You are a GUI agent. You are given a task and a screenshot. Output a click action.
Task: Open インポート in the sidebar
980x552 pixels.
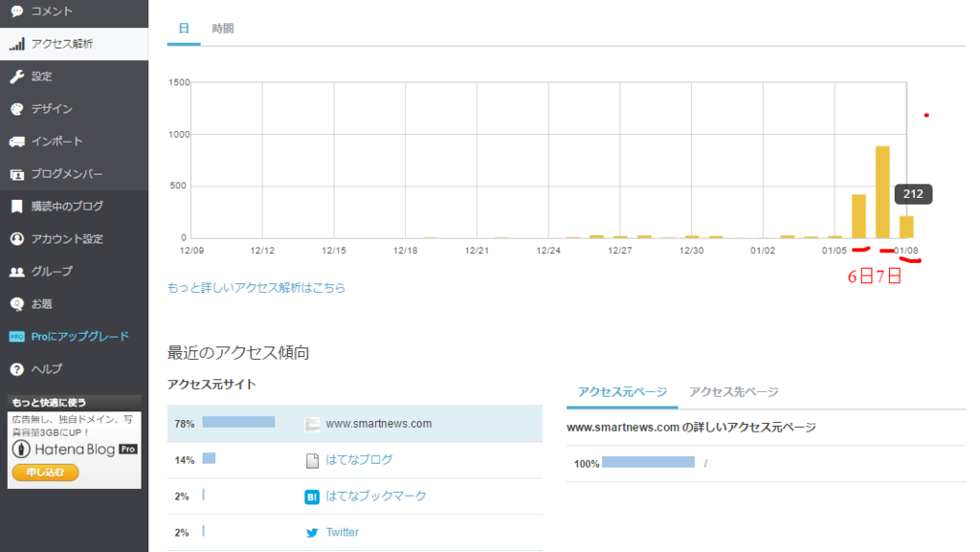(56, 142)
